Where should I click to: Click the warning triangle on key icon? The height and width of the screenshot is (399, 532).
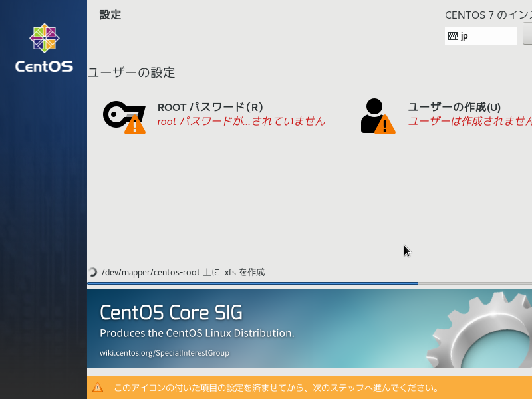pos(135,124)
